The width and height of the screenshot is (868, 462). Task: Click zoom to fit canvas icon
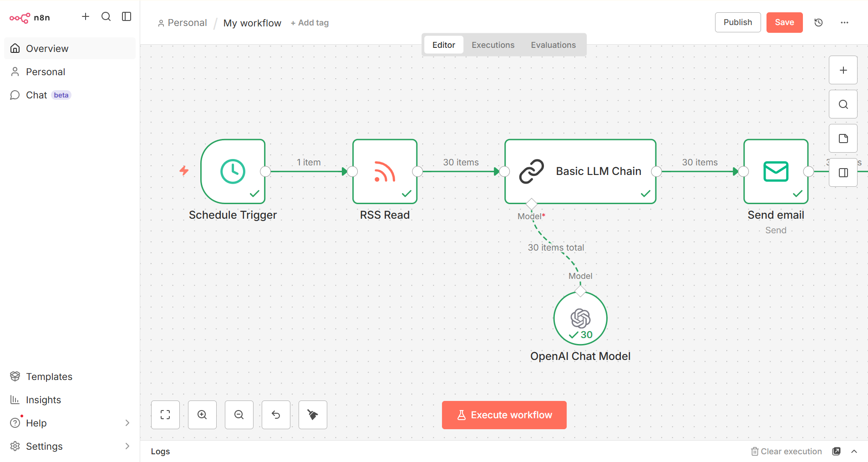(165, 415)
